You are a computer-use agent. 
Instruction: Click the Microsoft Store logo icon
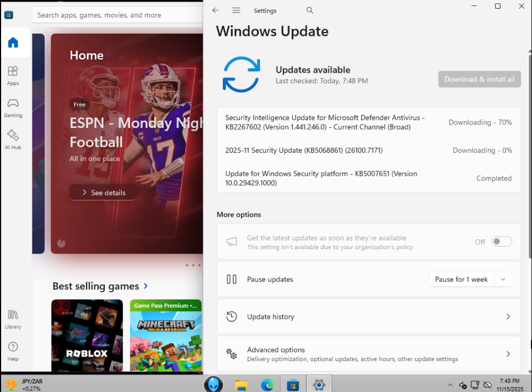click(9, 14)
